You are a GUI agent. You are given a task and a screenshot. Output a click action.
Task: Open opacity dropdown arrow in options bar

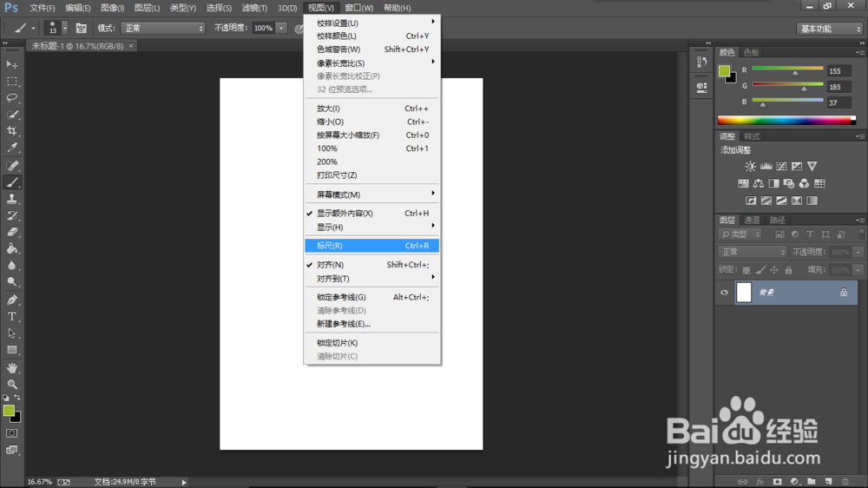[281, 28]
